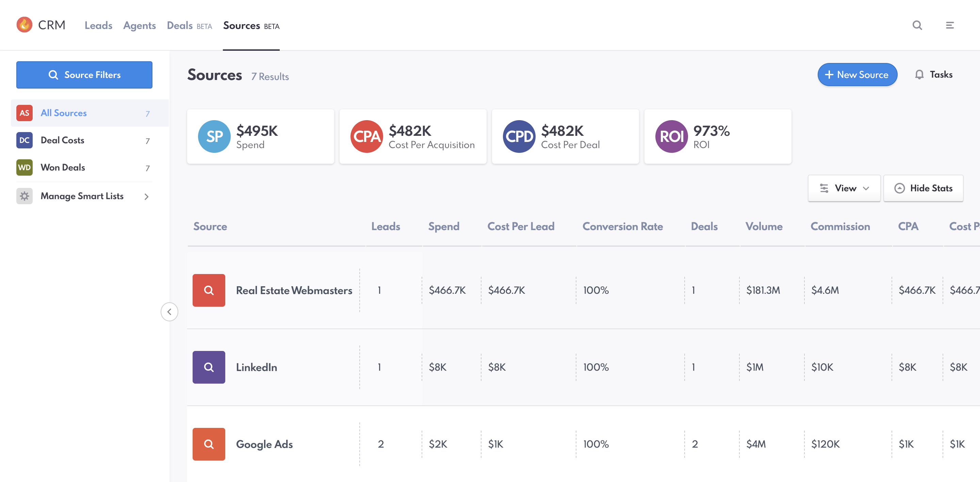Click the $120K commission value
This screenshot has height=482, width=980.
pyautogui.click(x=826, y=444)
